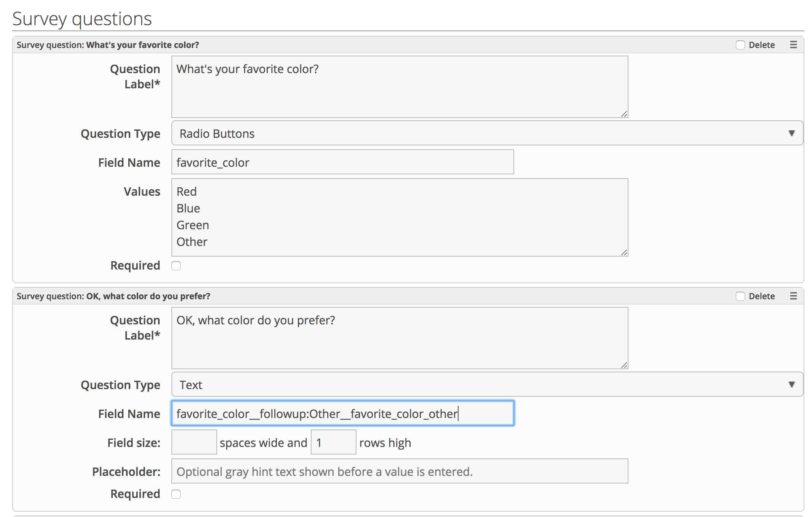The image size is (812, 517).
Task: Click in the Values textarea listing colors
Action: (400, 217)
